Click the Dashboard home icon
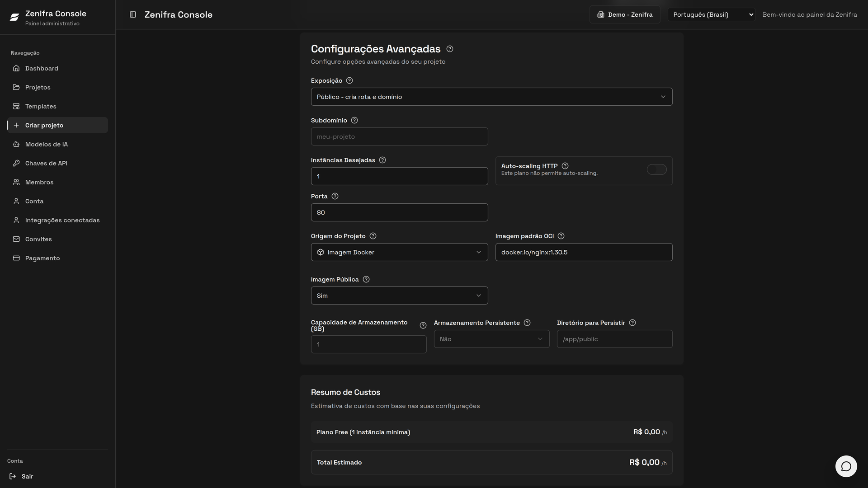The height and width of the screenshot is (488, 868). pos(16,68)
